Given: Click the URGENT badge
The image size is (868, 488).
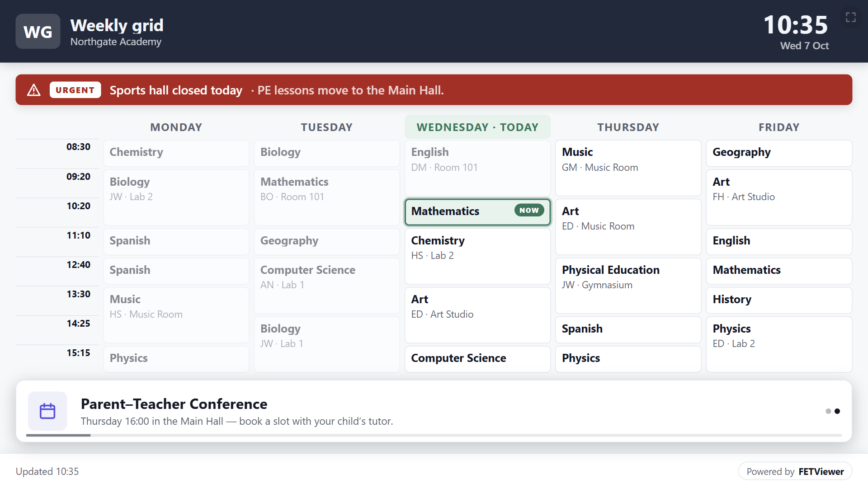Looking at the screenshot, I should click(x=75, y=90).
